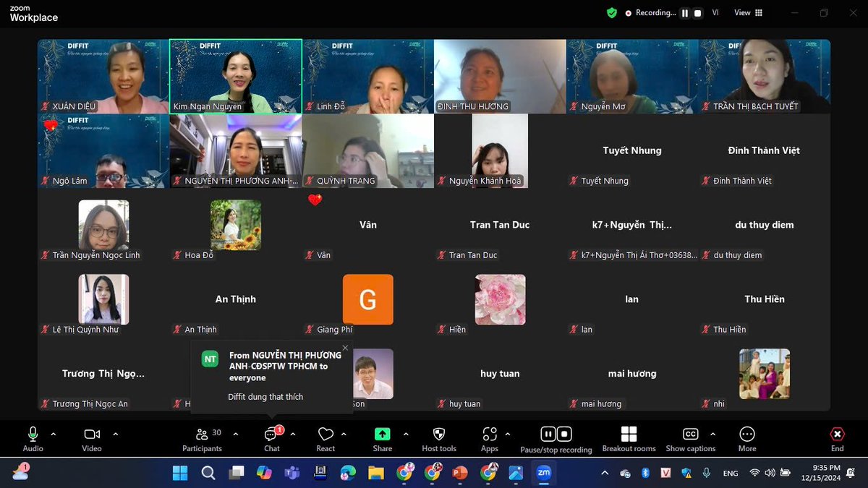Select QUỲNH TRANG's video tile
The width and height of the screenshot is (868, 488).
point(368,151)
